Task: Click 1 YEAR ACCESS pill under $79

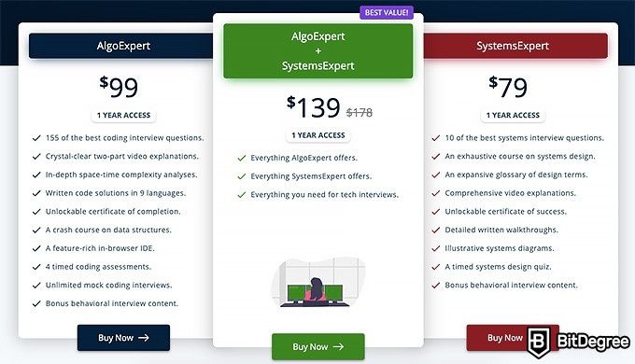Action: coord(513,116)
